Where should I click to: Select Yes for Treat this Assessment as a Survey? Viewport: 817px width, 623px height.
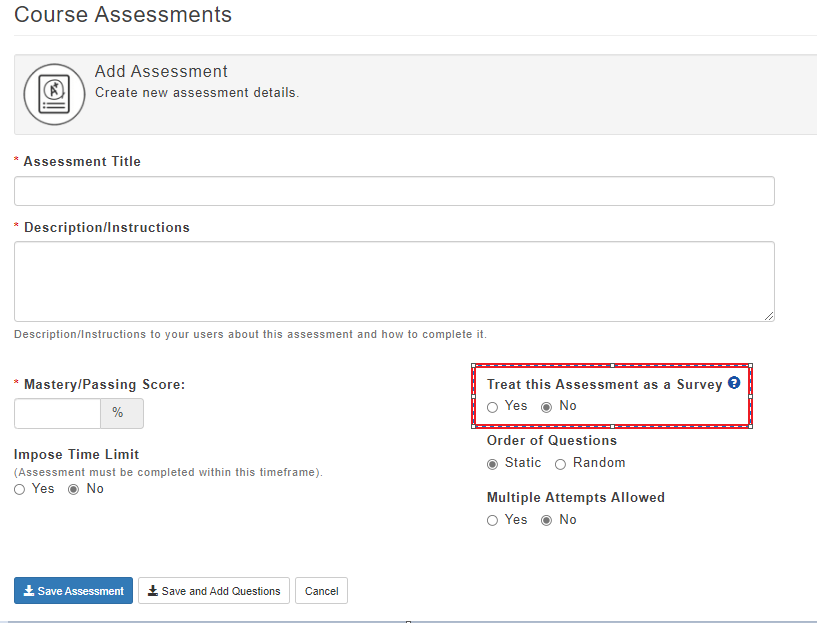pos(492,407)
